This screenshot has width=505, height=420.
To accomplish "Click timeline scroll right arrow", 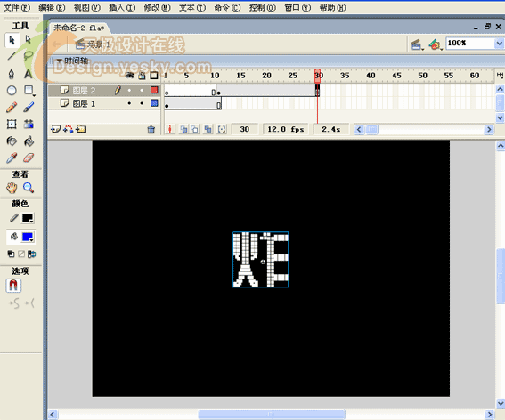I will (489, 129).
